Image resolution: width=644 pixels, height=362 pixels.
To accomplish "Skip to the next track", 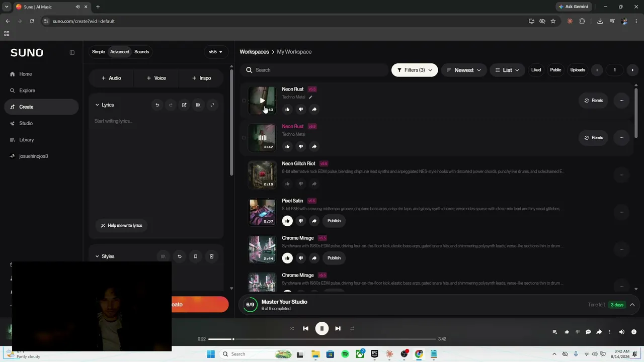I will [338, 328].
